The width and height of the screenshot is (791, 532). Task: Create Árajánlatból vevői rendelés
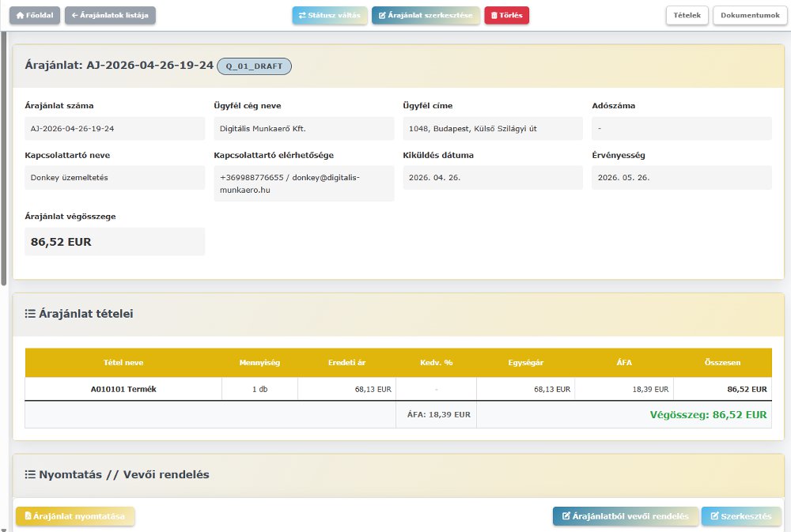625,516
